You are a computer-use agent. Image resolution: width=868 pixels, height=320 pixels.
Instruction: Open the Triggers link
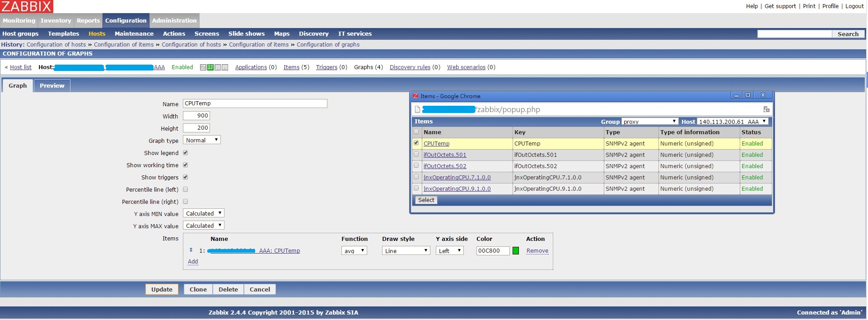327,67
